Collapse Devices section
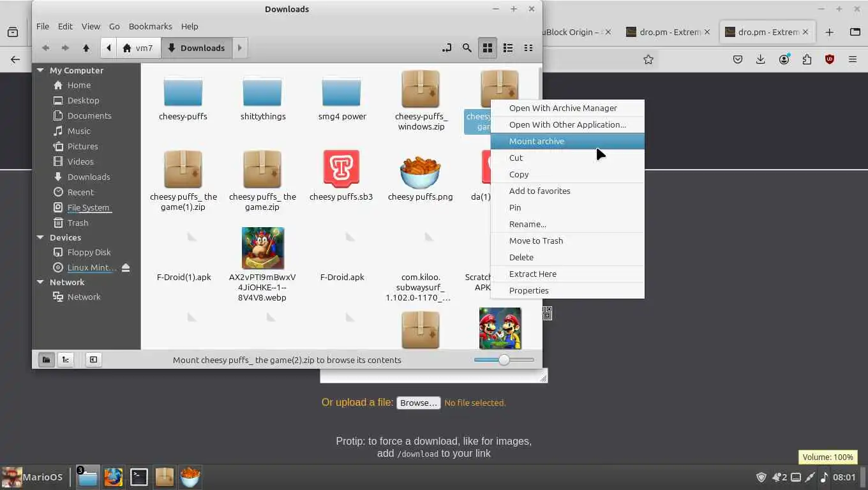This screenshot has width=868, height=490. pyautogui.click(x=40, y=237)
